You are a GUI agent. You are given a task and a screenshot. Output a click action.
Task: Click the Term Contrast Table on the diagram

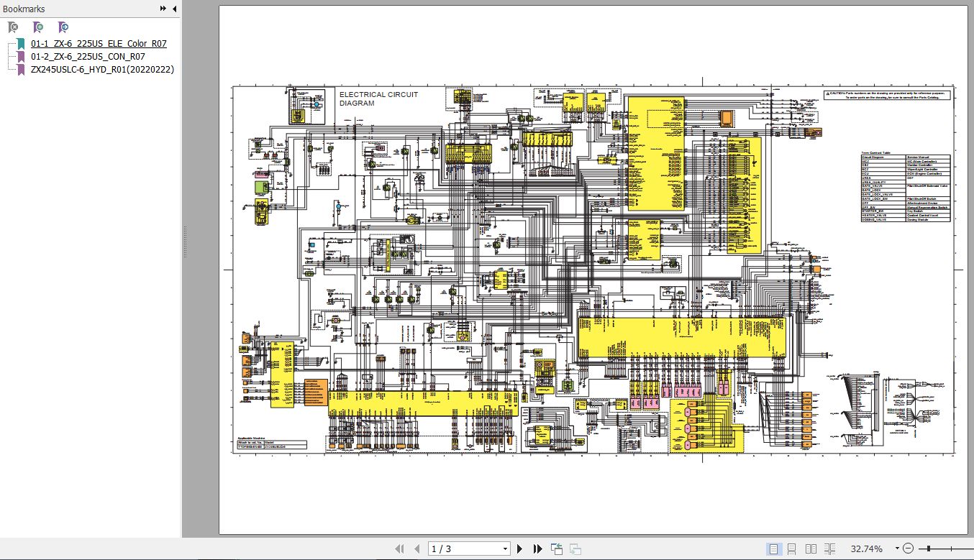[x=906, y=187]
